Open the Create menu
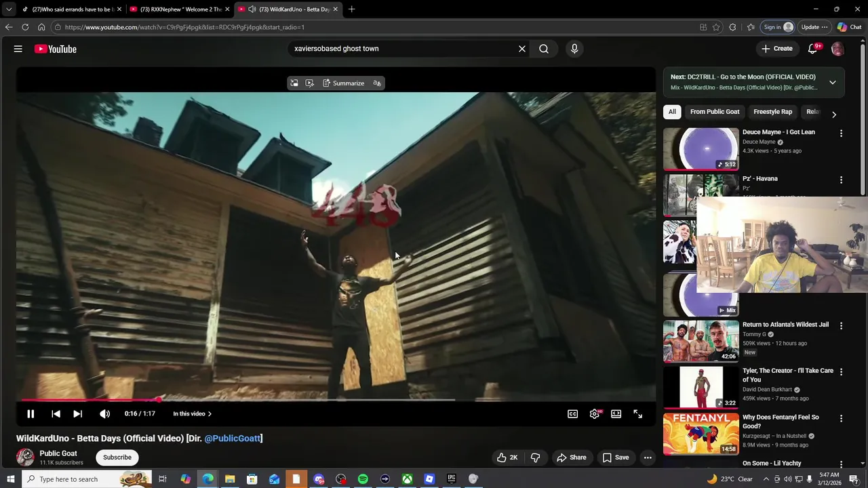The height and width of the screenshot is (488, 868). coord(776,49)
